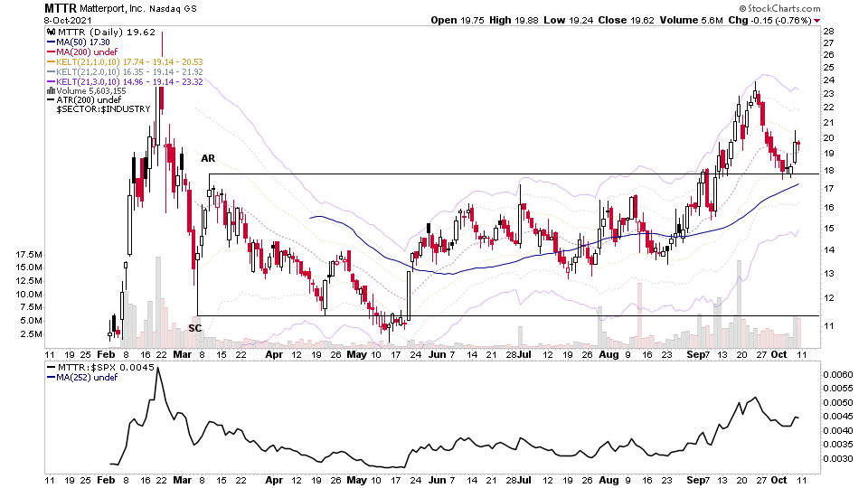Click the SC annotation label on the chart
The image size is (868, 488).
click(195, 329)
